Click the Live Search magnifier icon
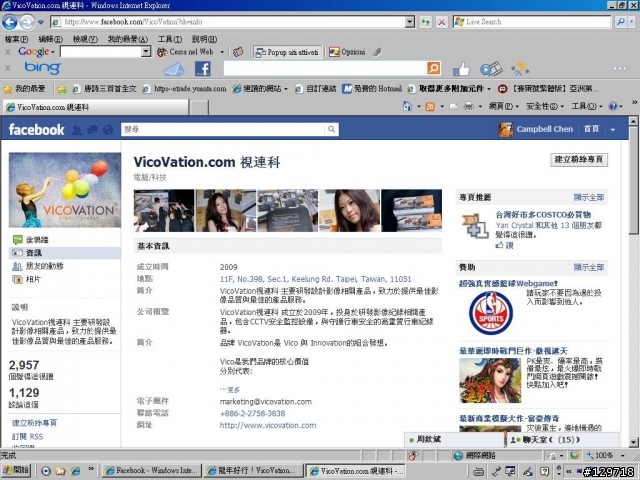The height and width of the screenshot is (480, 640). [620, 22]
